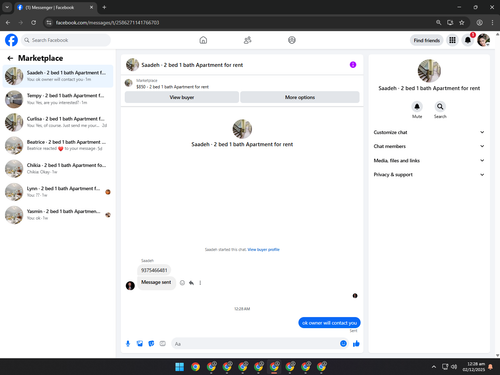The image size is (500, 375).
Task: Click the Find friends button
Action: tap(427, 40)
